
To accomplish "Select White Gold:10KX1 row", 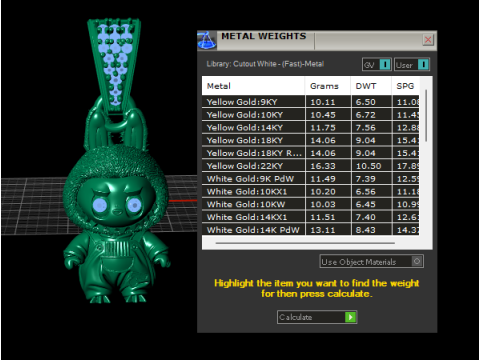I will tap(311, 191).
